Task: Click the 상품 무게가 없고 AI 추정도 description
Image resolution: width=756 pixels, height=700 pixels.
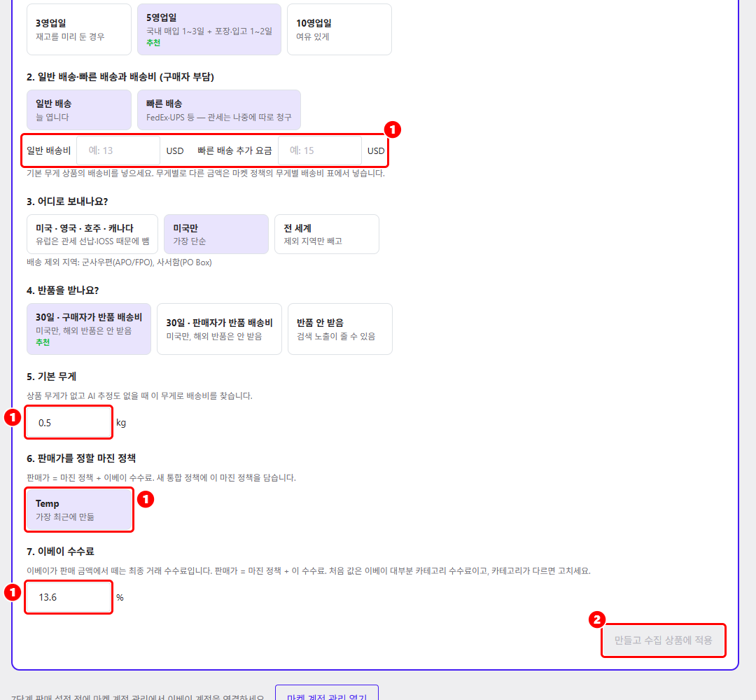Action: [x=139, y=395]
